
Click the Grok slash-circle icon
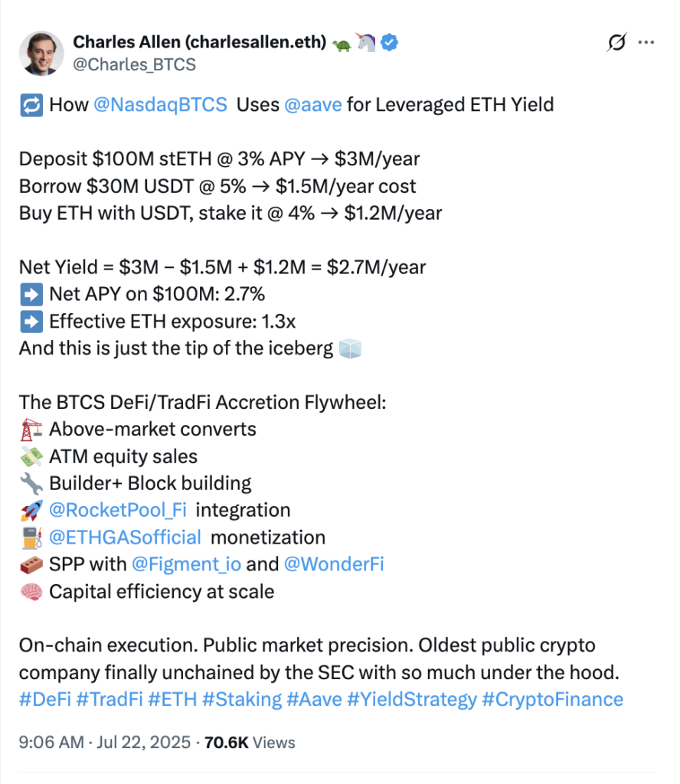click(x=615, y=44)
